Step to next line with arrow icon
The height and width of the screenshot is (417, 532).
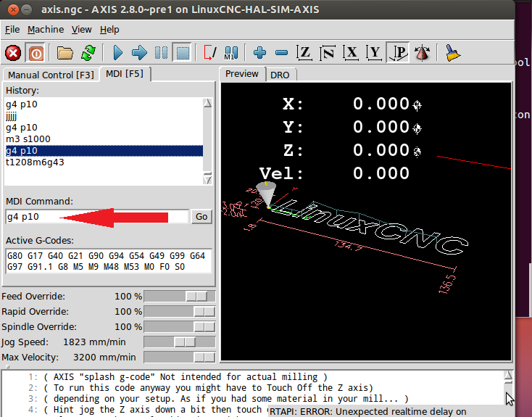139,53
